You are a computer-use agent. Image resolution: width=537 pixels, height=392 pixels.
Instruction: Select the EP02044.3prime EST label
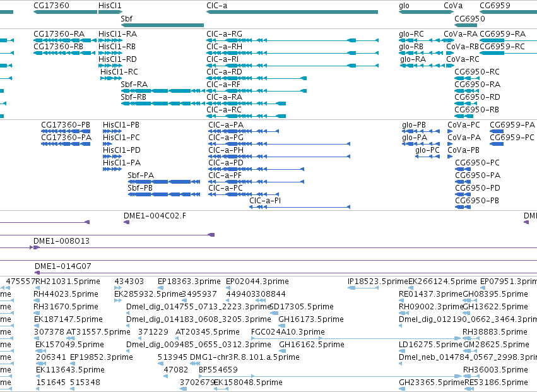click(x=257, y=282)
